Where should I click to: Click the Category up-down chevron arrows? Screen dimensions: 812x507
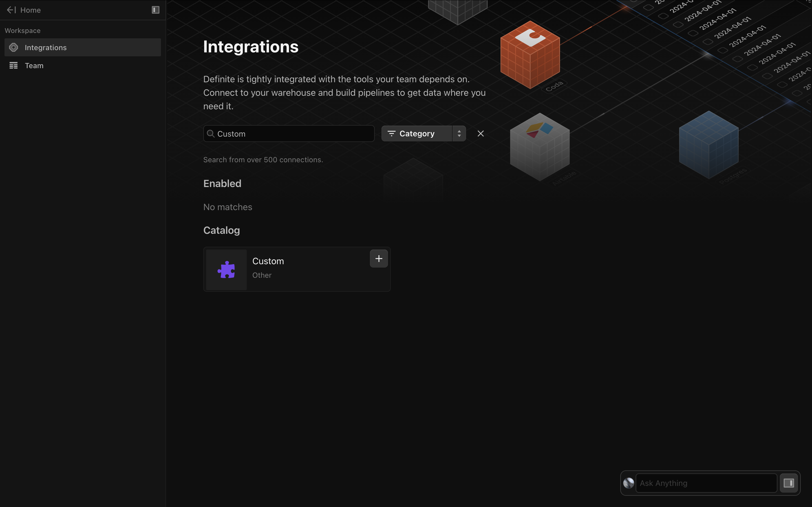pyautogui.click(x=459, y=134)
